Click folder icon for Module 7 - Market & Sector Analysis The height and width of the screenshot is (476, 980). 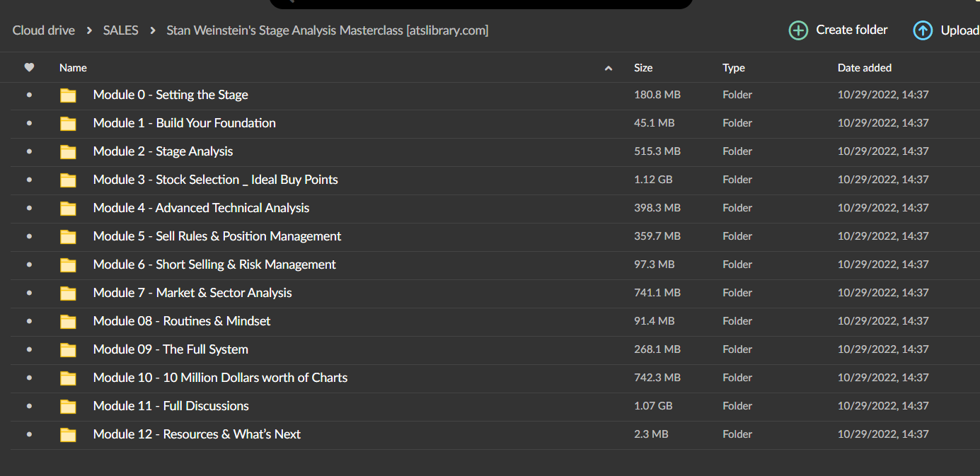pos(68,294)
